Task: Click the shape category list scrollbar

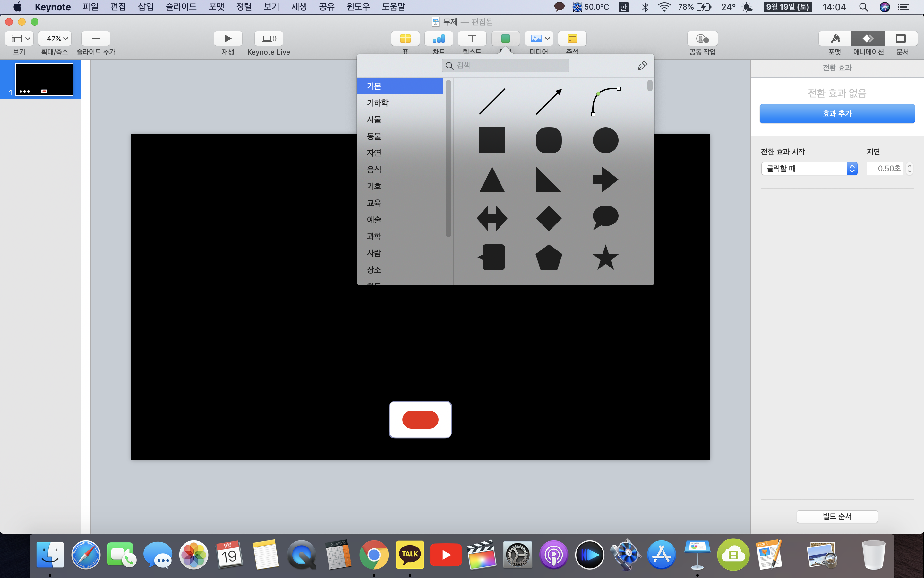Action: 448,158
